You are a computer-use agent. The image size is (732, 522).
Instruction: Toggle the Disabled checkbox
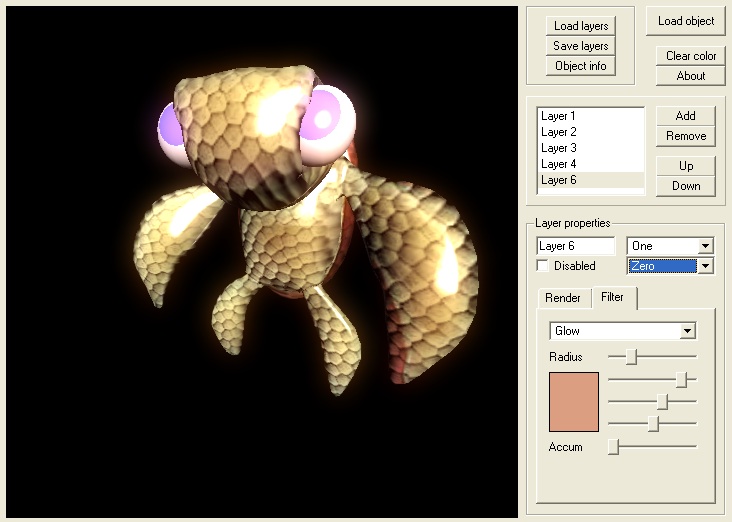tap(543, 266)
